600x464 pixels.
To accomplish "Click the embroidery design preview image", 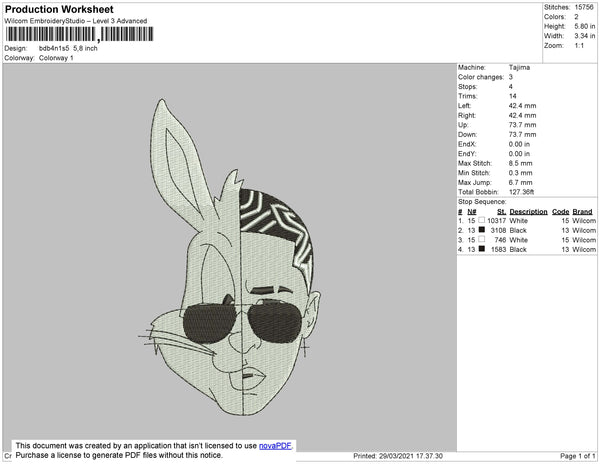I will 230,258.
